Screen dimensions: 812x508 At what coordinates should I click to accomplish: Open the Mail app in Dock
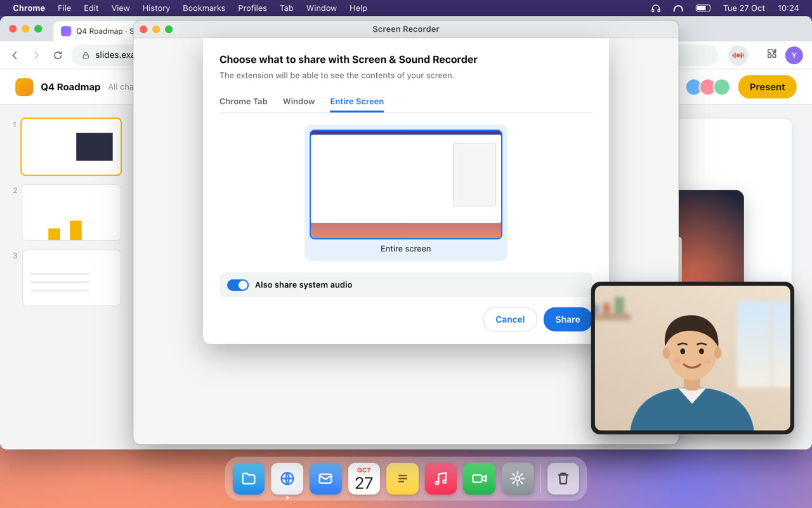point(325,479)
